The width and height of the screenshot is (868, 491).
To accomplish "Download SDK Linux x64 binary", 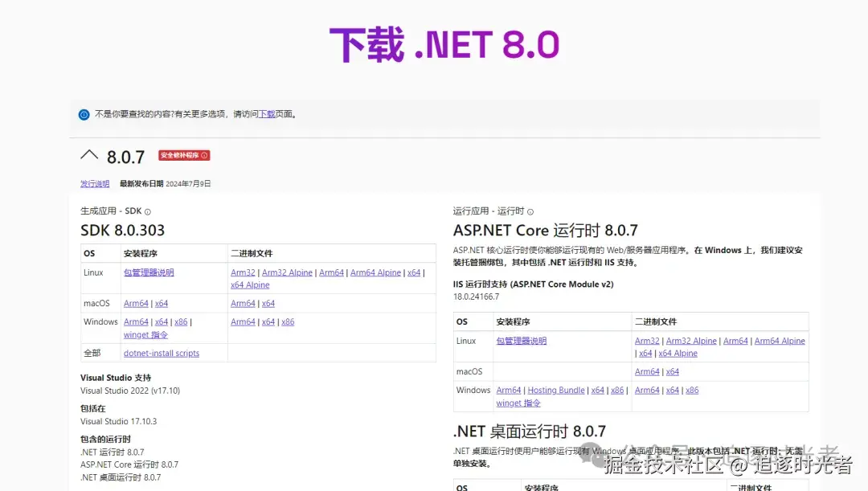I will pos(414,272).
